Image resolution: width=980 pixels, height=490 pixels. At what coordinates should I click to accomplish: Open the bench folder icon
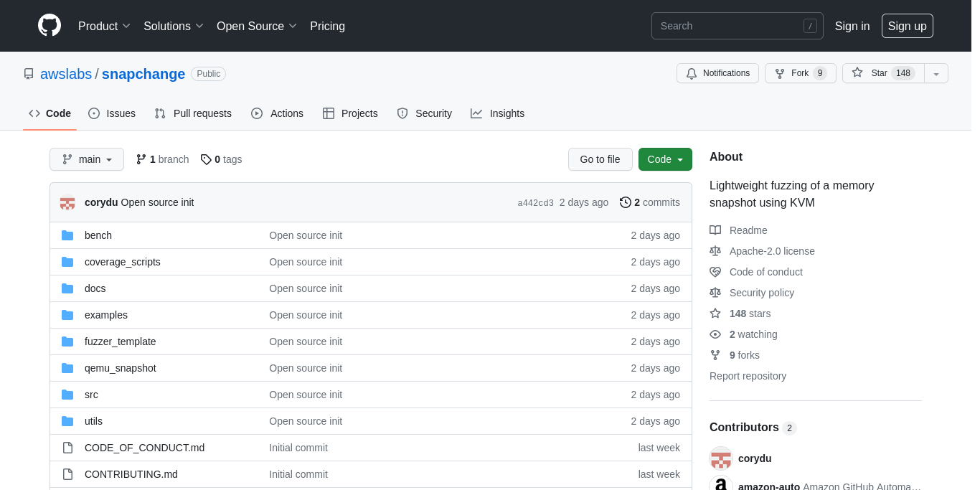(67, 235)
